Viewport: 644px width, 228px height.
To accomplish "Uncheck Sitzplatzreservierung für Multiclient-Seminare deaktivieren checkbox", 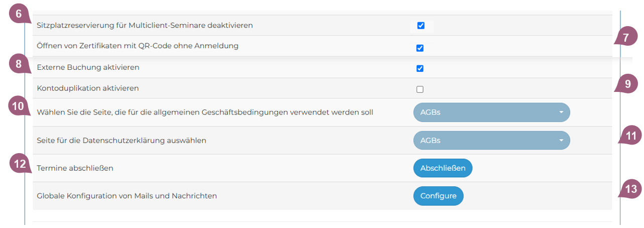I will tap(421, 26).
